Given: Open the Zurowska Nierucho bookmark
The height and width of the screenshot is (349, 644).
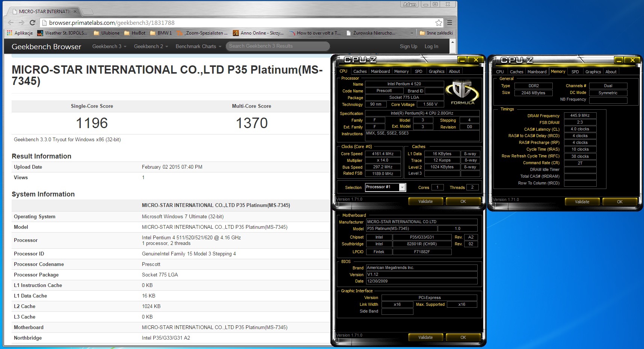Looking at the screenshot, I should tap(371, 33).
